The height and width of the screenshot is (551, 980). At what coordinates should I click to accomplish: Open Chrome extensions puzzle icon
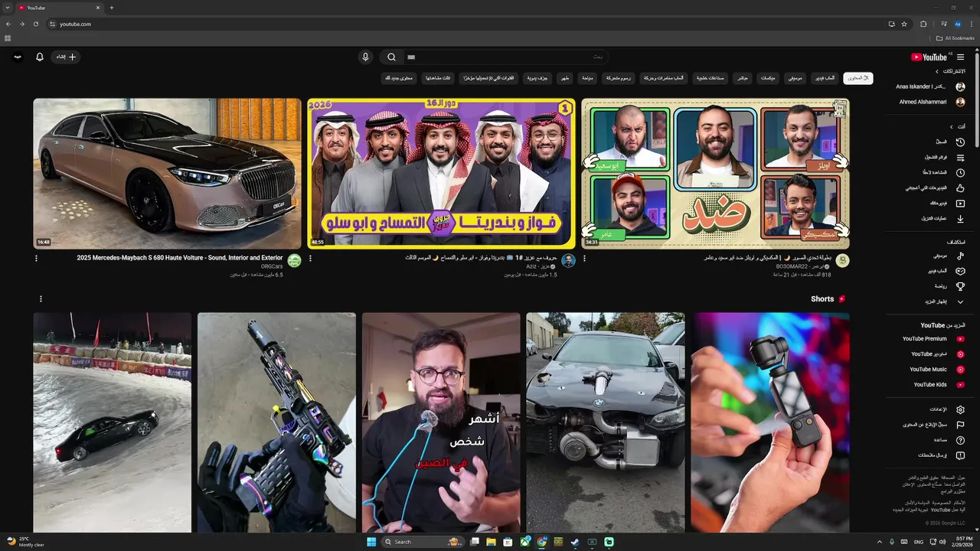pos(923,24)
